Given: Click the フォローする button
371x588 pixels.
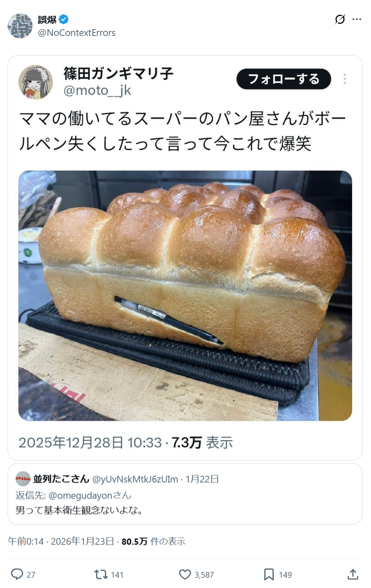Looking at the screenshot, I should pyautogui.click(x=284, y=79).
